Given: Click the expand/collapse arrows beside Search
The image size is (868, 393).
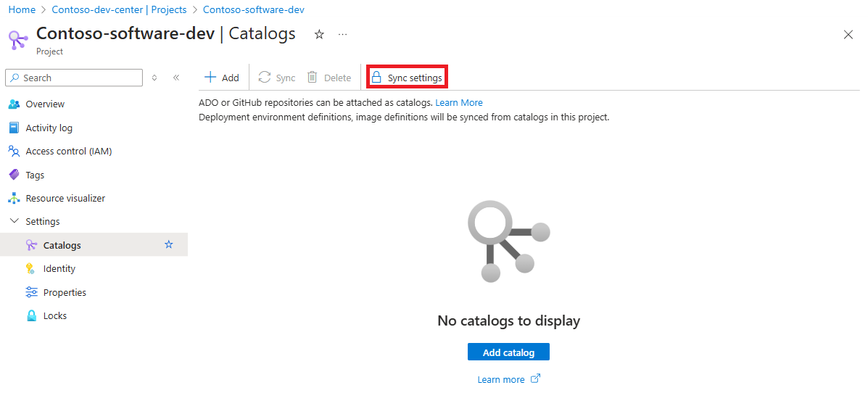Looking at the screenshot, I should click(x=154, y=78).
